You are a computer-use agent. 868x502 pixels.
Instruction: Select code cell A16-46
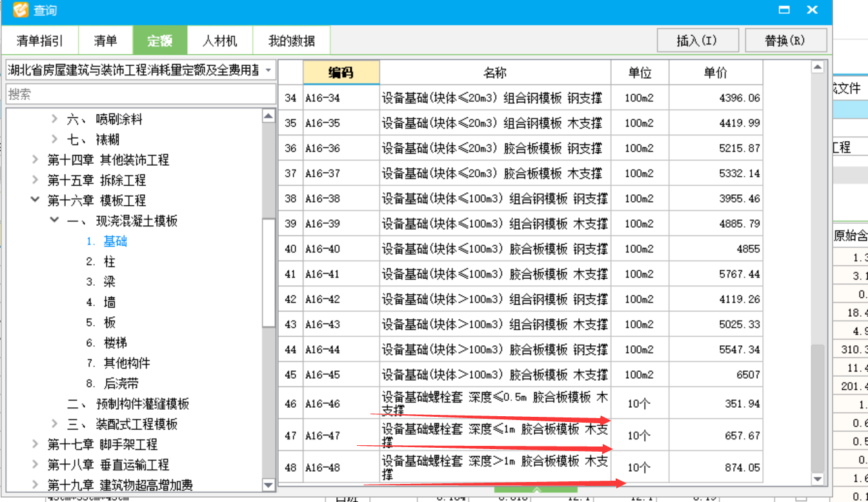pyautogui.click(x=341, y=403)
